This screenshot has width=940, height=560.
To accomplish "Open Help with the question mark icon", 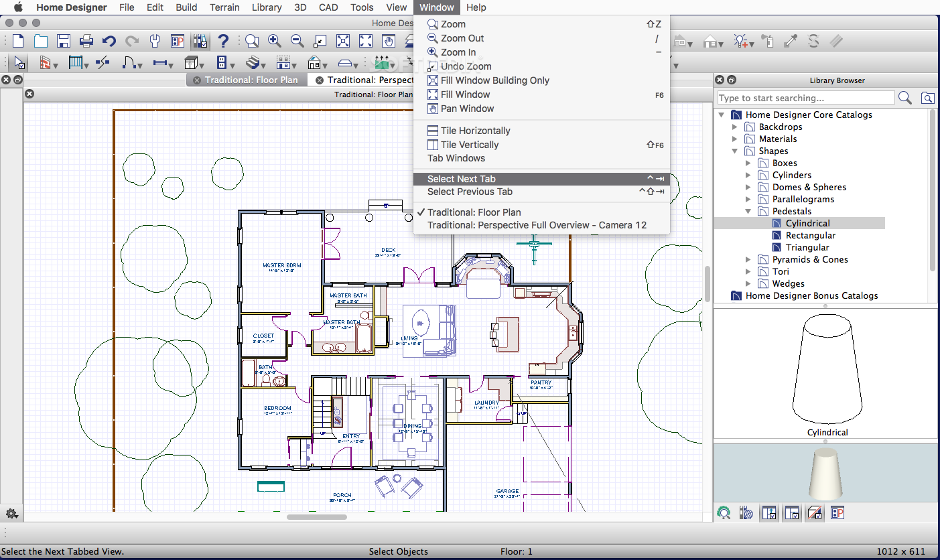I will 223,41.
